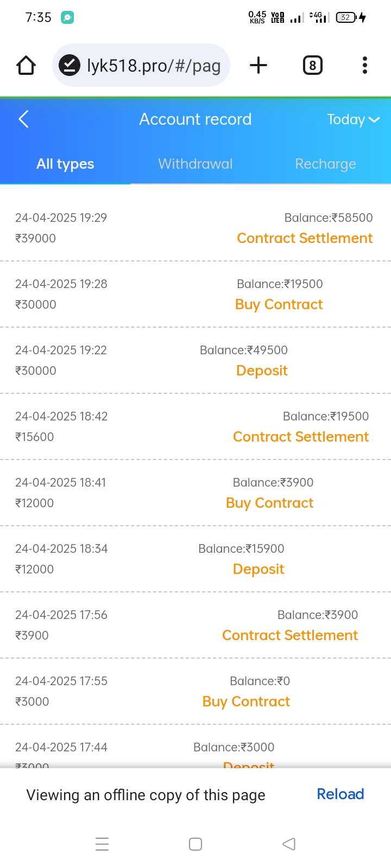The width and height of the screenshot is (391, 868).
Task: Click Reload on the offline copy banner
Action: click(340, 794)
